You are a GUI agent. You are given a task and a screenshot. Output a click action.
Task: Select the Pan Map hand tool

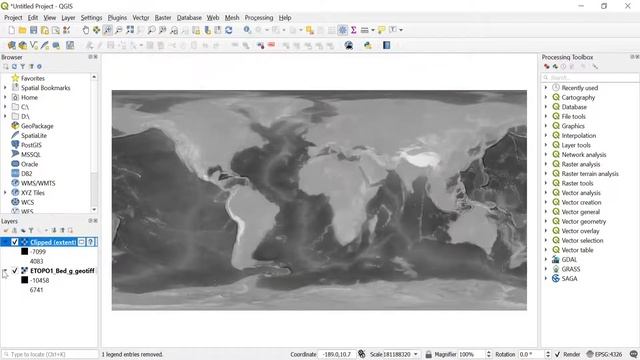coord(86,30)
